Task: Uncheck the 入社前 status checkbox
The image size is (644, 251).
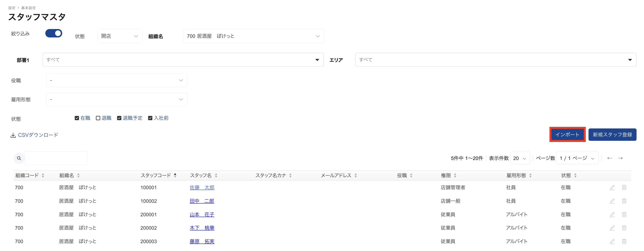Action: (150, 118)
